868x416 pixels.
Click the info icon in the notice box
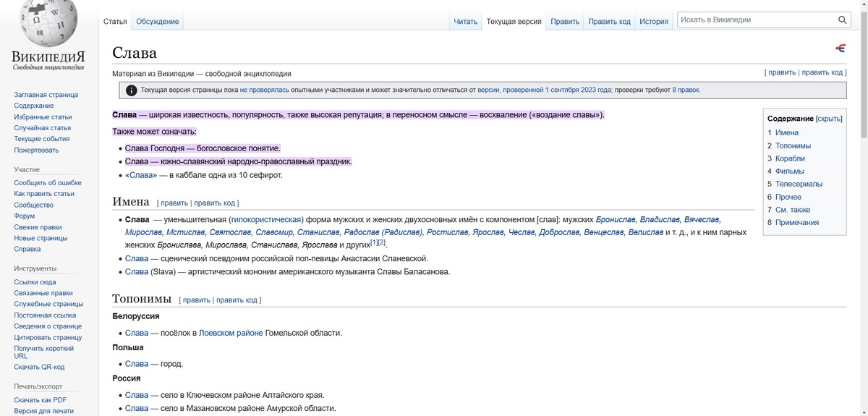pos(131,90)
